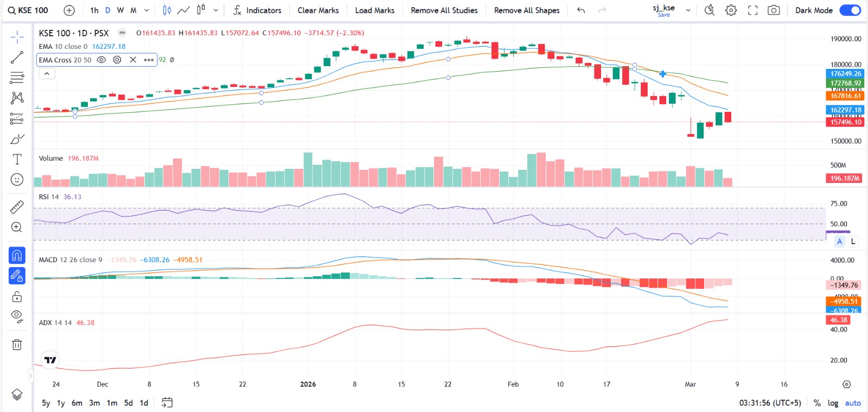
Task: Open the sj_kse layout dropdown
Action: [688, 10]
